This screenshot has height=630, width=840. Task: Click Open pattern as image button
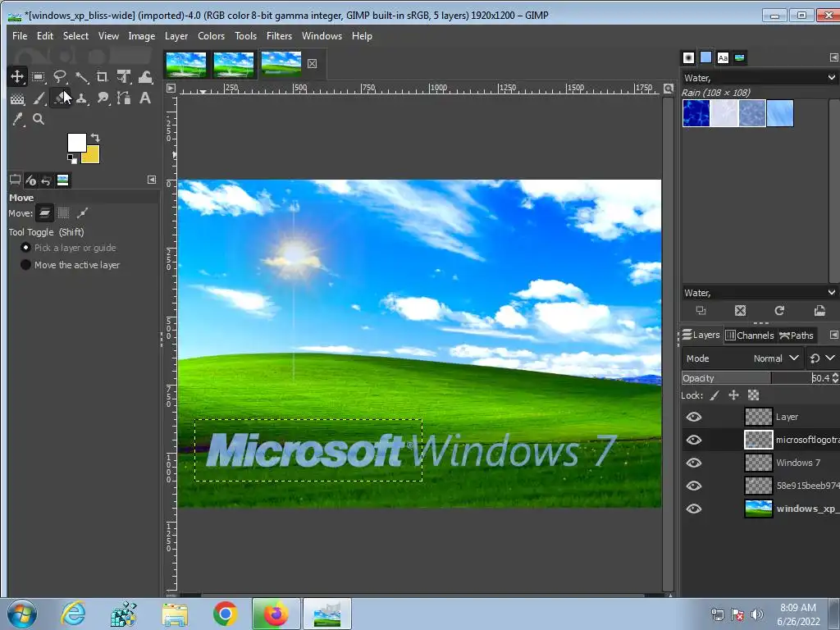819,311
